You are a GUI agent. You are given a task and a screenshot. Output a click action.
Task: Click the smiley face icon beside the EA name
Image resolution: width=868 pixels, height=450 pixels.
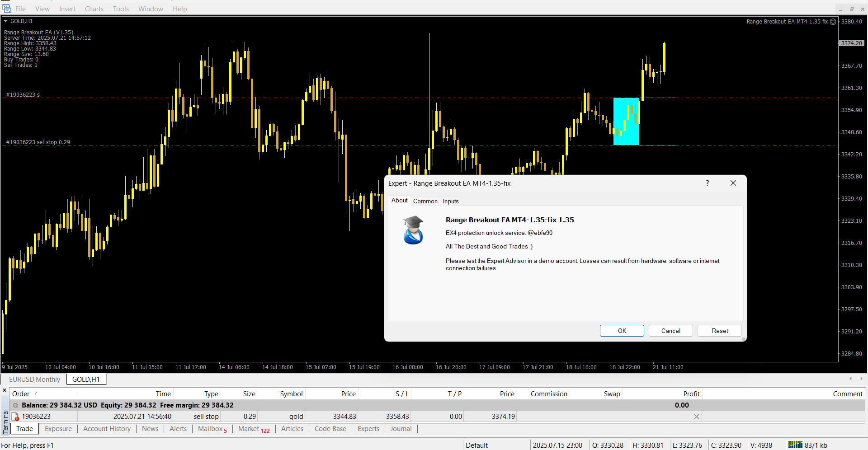[833, 22]
